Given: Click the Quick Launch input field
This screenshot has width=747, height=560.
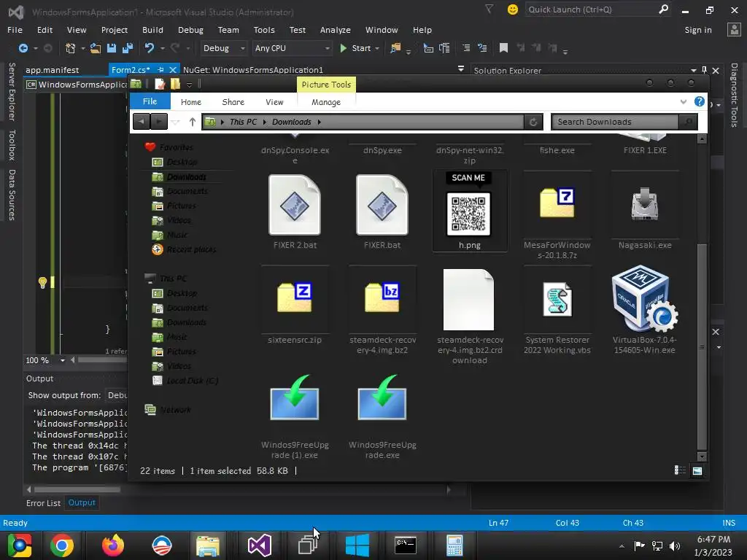Looking at the screenshot, I should (591, 9).
